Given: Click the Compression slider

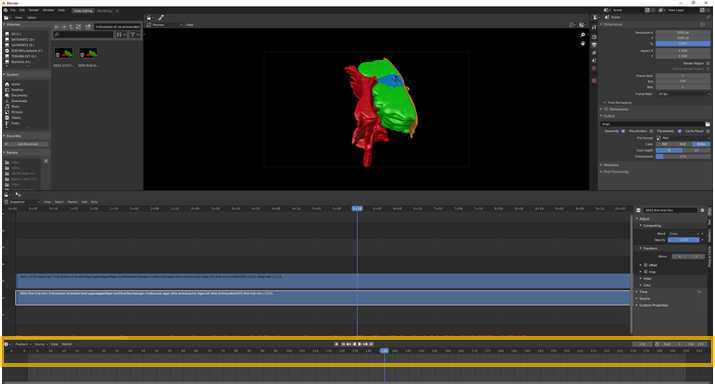Looking at the screenshot, I should coord(684,156).
